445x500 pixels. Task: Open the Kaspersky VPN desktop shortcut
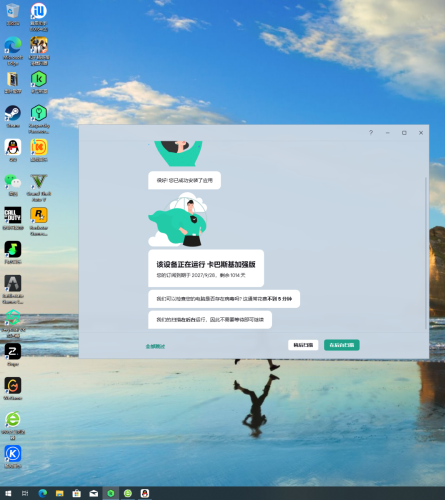(13, 323)
